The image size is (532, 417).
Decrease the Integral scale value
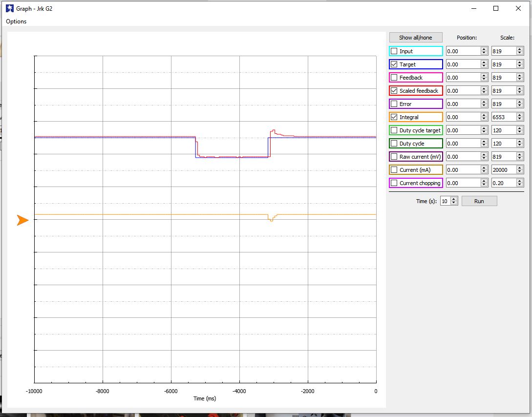520,119
